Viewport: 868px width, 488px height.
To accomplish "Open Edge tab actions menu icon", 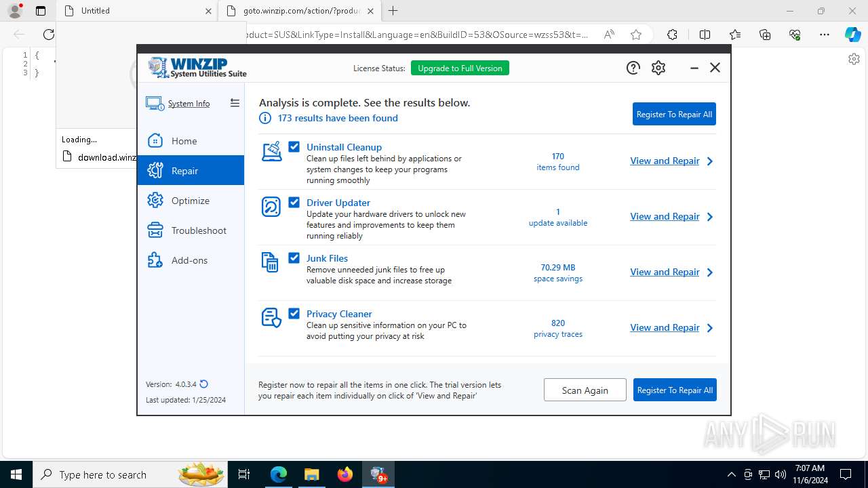I will [41, 11].
